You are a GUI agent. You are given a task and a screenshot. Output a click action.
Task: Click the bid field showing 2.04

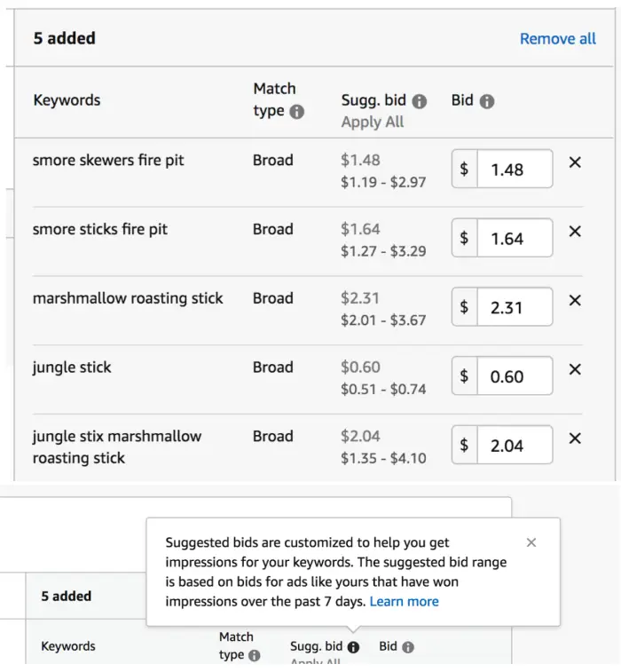515,445
